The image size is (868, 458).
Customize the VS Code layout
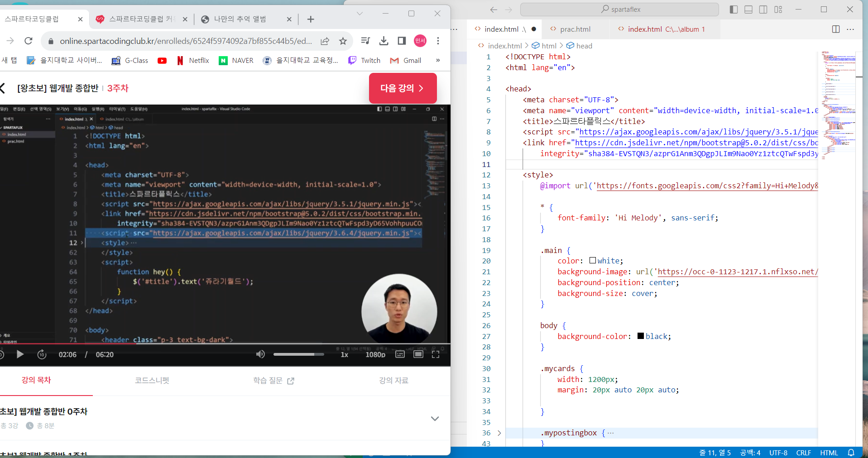(x=778, y=10)
